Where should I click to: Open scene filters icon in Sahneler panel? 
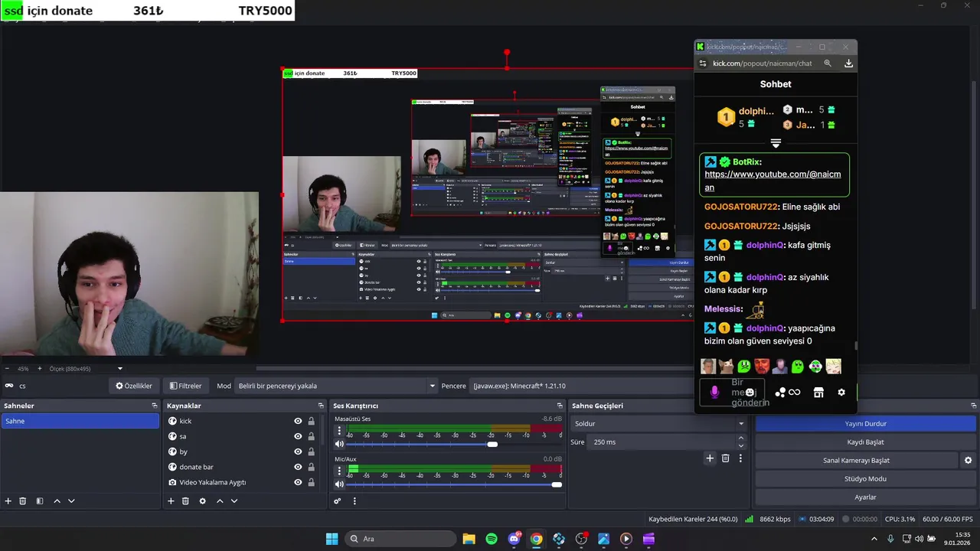click(x=40, y=501)
